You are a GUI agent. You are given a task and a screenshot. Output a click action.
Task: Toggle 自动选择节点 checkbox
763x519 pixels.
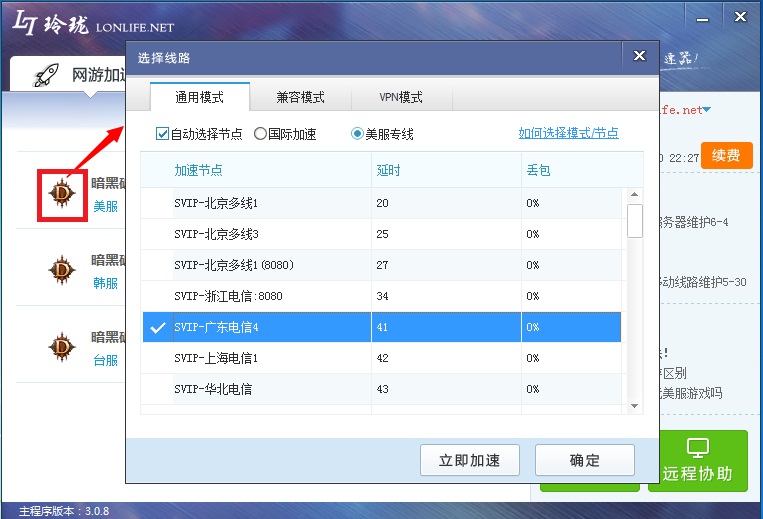163,134
